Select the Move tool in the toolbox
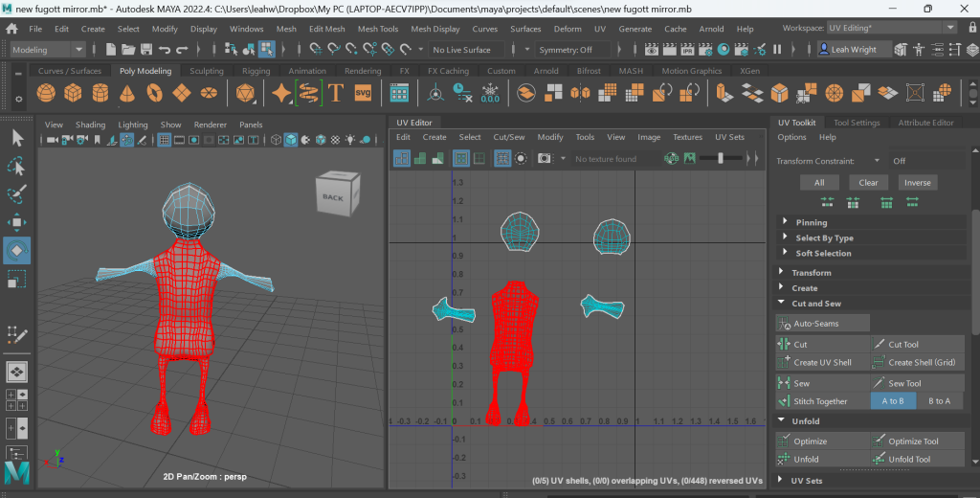Viewport: 980px width, 498px height. [x=17, y=222]
